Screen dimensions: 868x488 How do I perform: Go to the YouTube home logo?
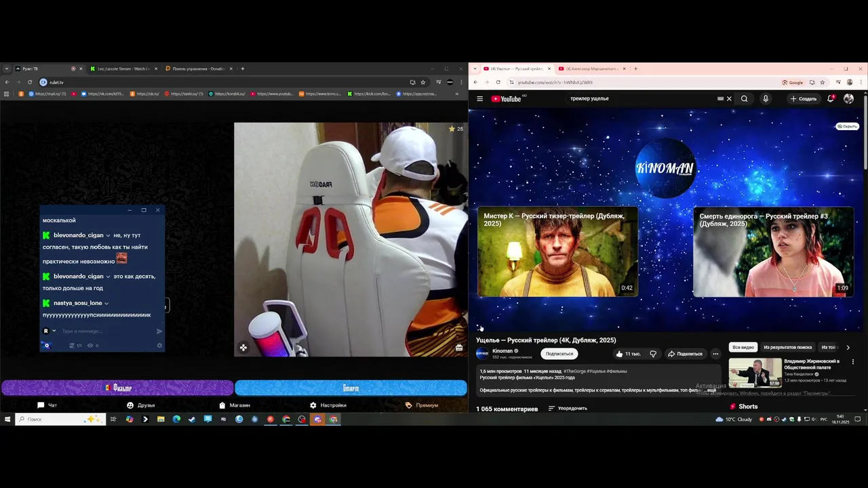507,99
